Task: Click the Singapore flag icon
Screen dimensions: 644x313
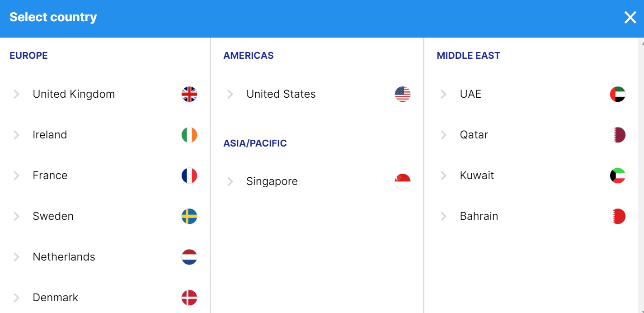Action: pyautogui.click(x=403, y=181)
